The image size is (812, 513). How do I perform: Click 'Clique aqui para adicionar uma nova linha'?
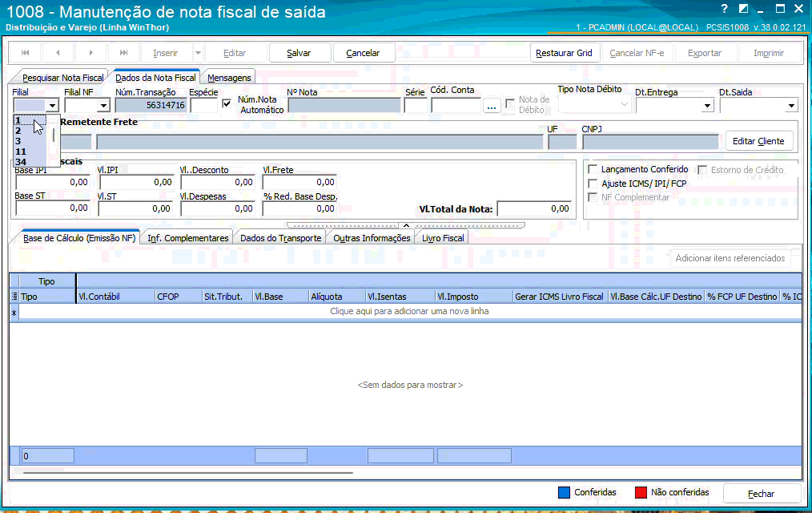point(409,312)
